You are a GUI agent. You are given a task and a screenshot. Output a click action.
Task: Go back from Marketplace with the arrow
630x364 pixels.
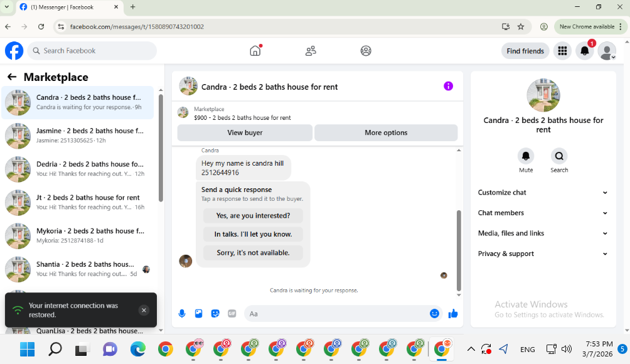pyautogui.click(x=12, y=77)
